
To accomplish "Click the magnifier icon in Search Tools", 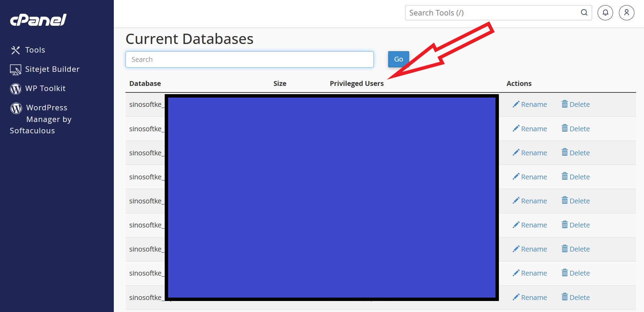I will tap(584, 13).
